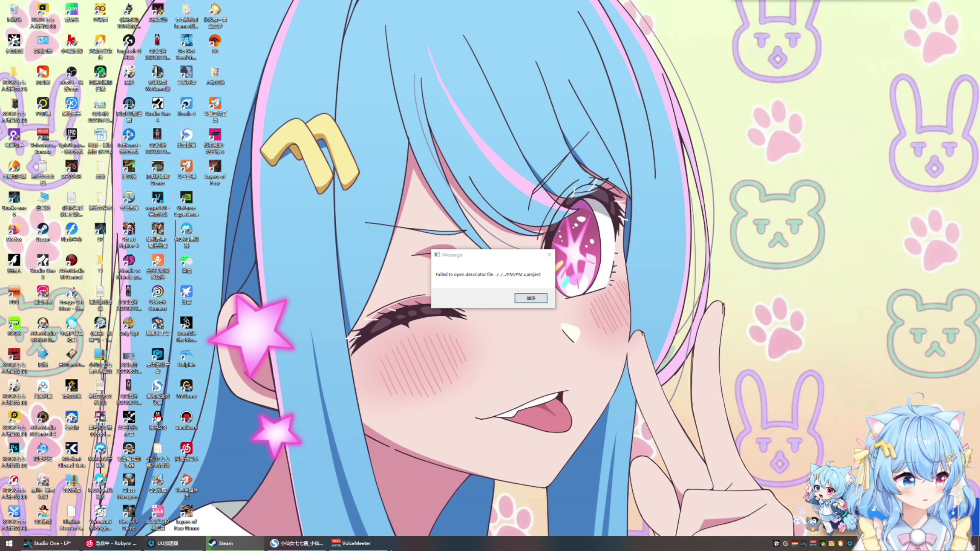Select the Studio One 4 desktop icon
980x551 pixels.
click(158, 110)
